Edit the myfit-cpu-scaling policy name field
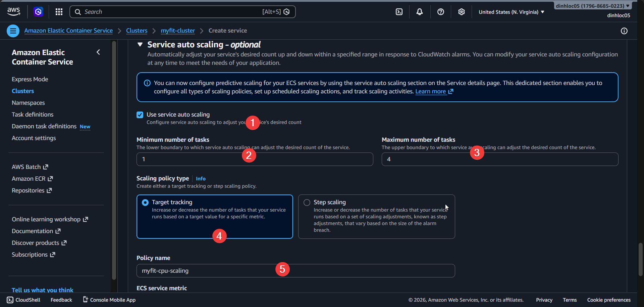The image size is (644, 307). tap(295, 270)
